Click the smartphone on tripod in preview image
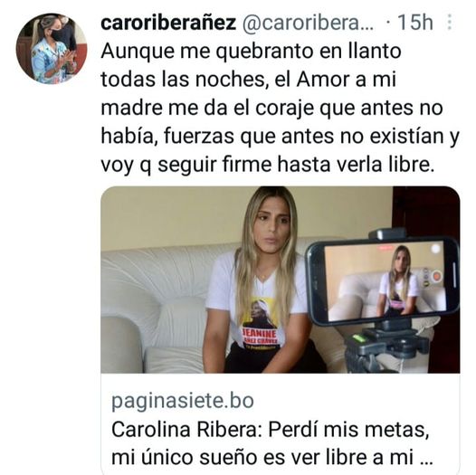 pyautogui.click(x=383, y=280)
